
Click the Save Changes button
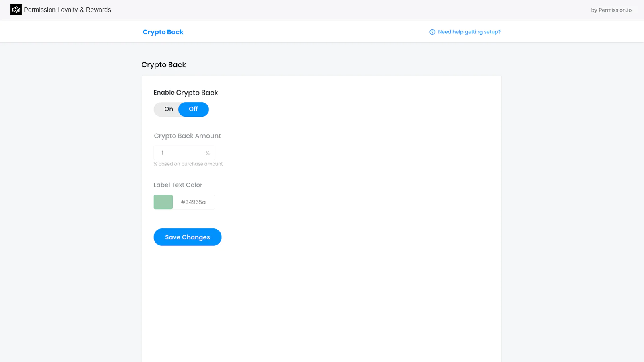(188, 237)
